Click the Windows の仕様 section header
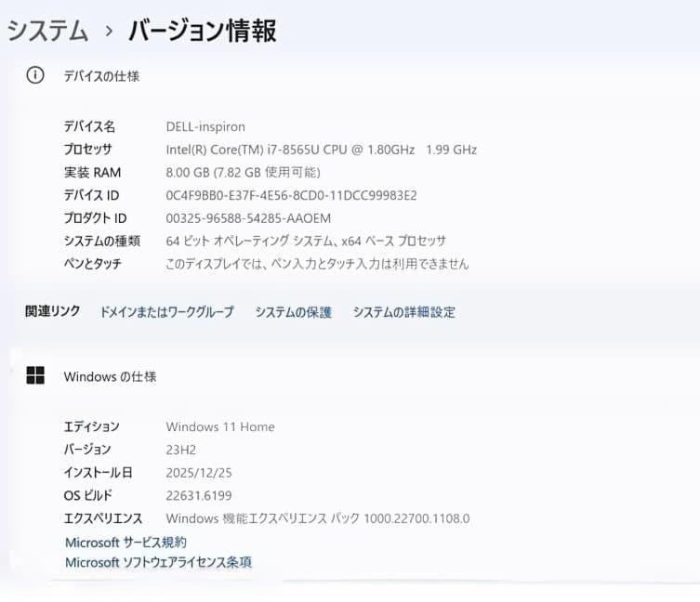Image resolution: width=700 pixels, height=602 pixels. coord(111,376)
